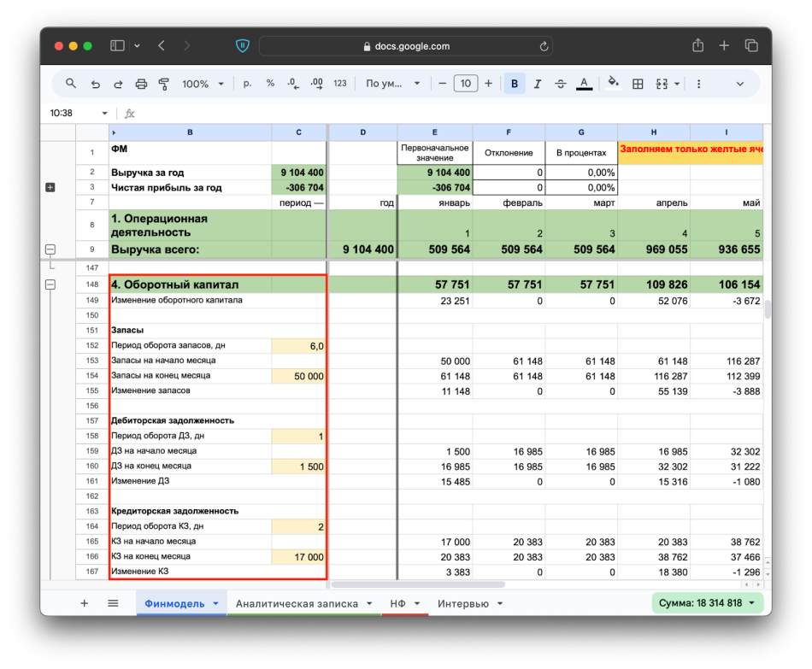Select the paint format roller tool
This screenshot has height=669, width=812.
coord(164,84)
